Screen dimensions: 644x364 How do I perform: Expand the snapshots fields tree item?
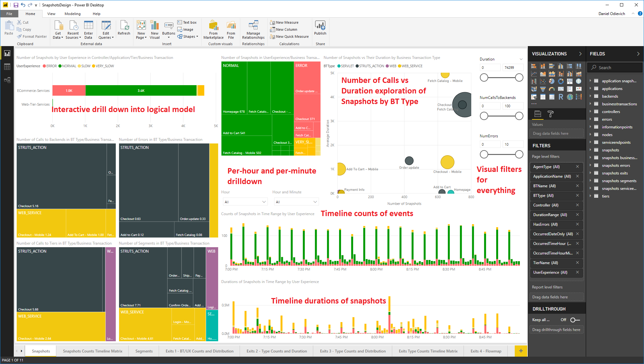click(x=591, y=150)
